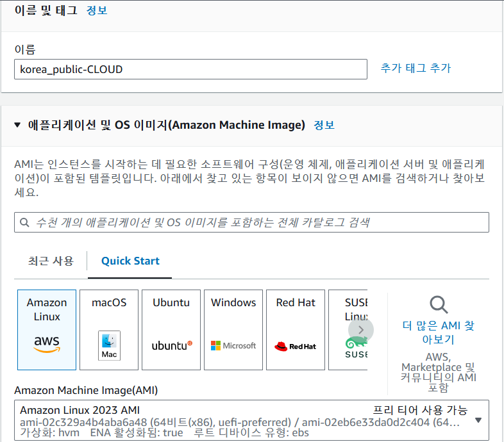Click the large magnifier icon for browsing AMIs
Viewport: 504px width, 442px height.
[x=439, y=304]
